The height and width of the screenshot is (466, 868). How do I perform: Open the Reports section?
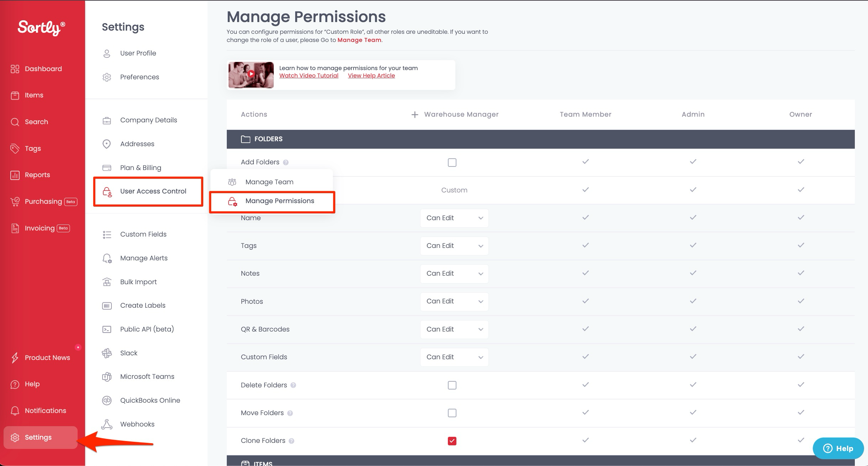point(37,174)
